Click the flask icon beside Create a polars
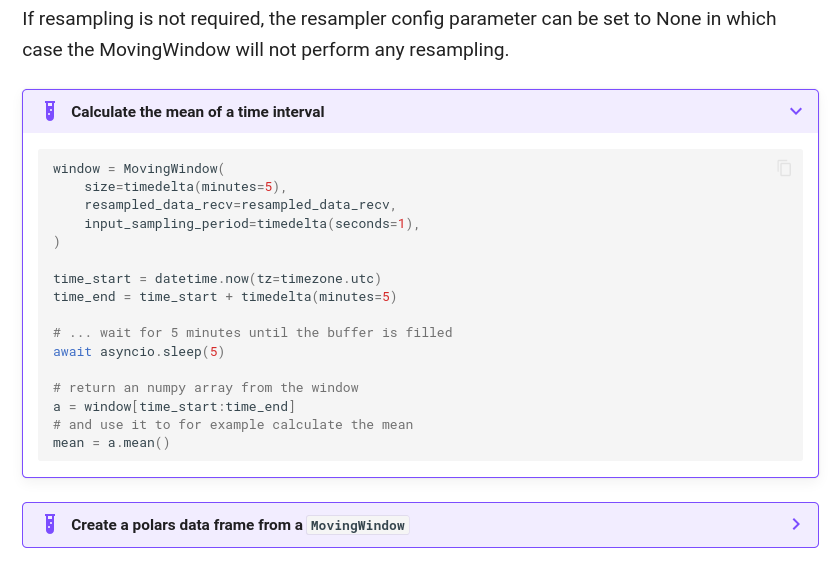Image resolution: width=828 pixels, height=565 pixels. click(x=50, y=524)
